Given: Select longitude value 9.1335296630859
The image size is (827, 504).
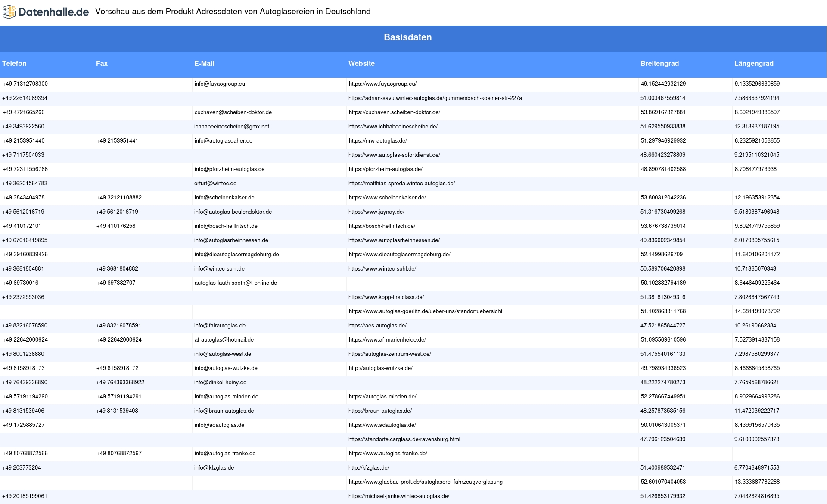Looking at the screenshot, I should pyautogui.click(x=757, y=84).
